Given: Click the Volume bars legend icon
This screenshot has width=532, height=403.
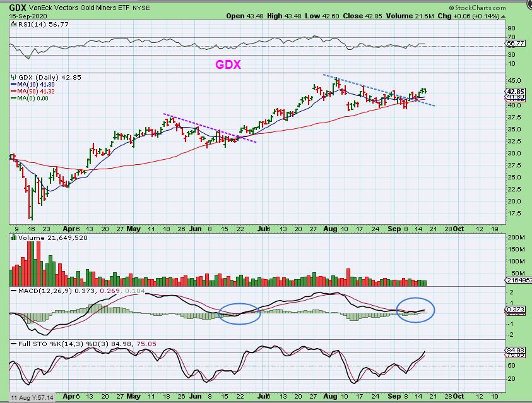Looking at the screenshot, I should [x=14, y=238].
